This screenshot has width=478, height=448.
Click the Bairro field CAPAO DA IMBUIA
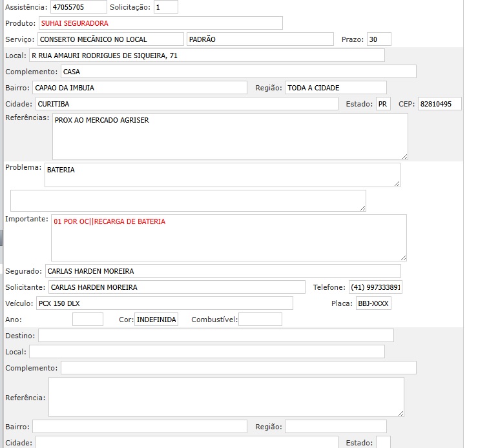139,88
